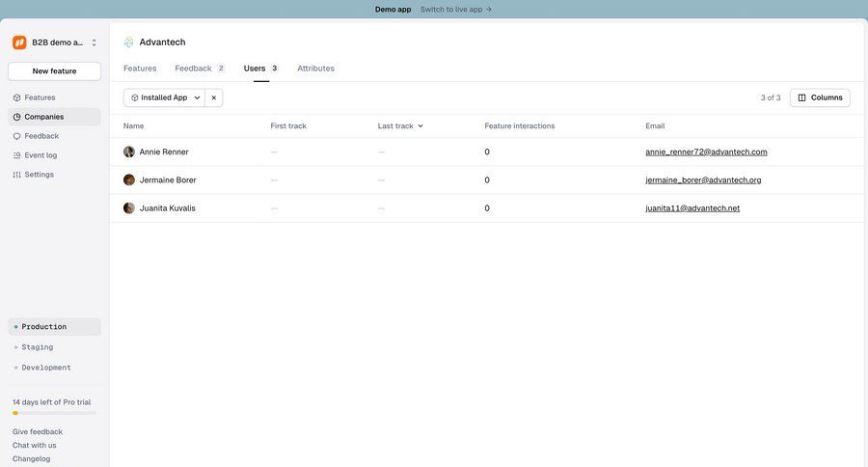
Task: Click email jermaine_borer@advantech.org
Action: tap(703, 180)
